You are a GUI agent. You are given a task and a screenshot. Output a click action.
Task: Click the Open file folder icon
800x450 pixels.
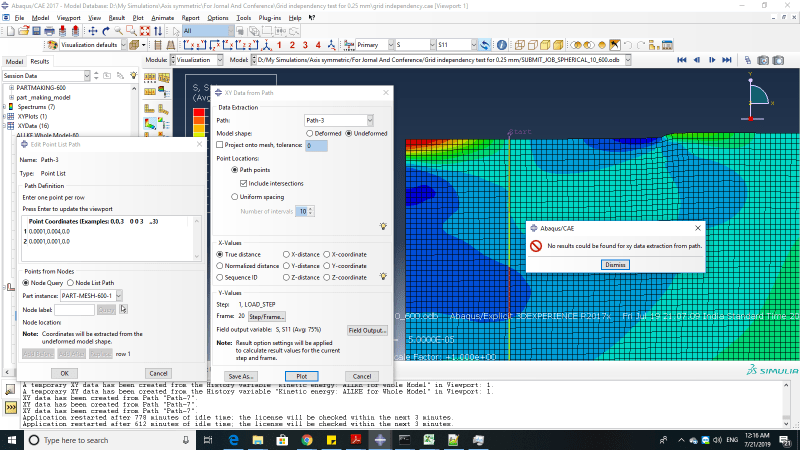pos(23,31)
